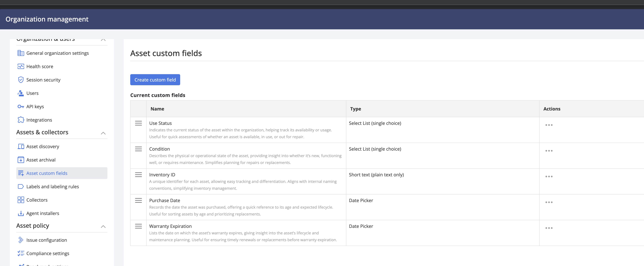Click the Collectors grid icon
The image size is (644, 266).
[21, 200]
